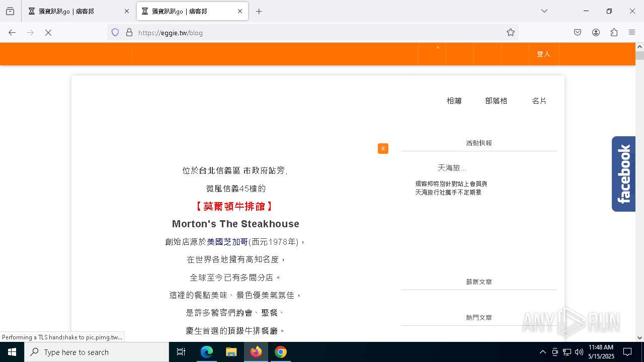
Task: Click page scrollbar up arrow
Action: [x=639, y=47]
